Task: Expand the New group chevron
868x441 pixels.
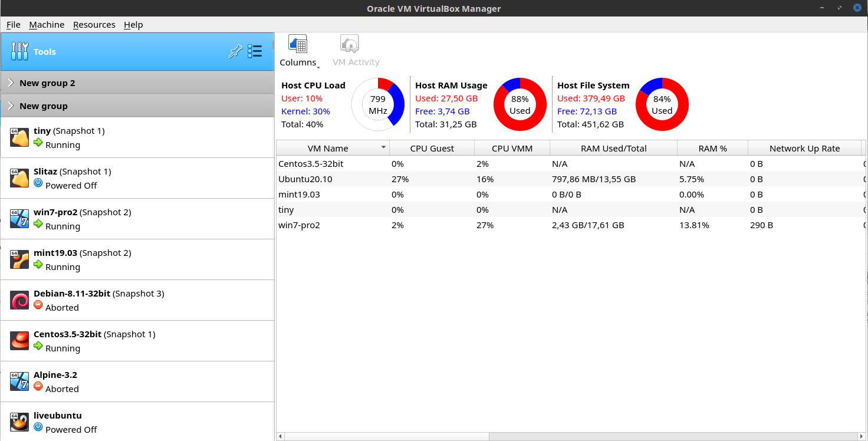Action: (11, 106)
